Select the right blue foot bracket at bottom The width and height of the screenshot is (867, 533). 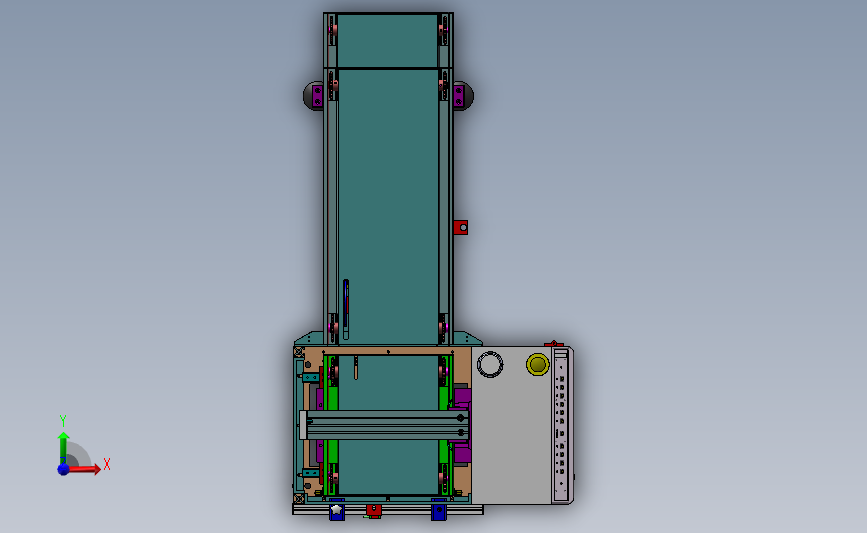[438, 510]
